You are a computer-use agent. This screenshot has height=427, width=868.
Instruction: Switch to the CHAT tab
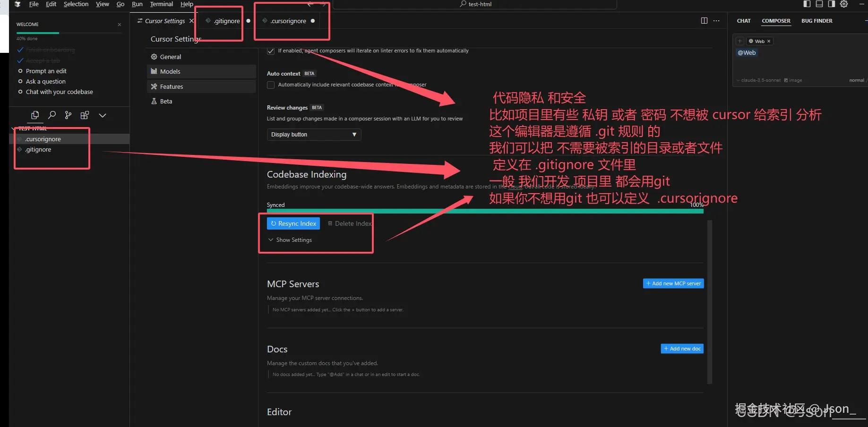click(x=744, y=21)
